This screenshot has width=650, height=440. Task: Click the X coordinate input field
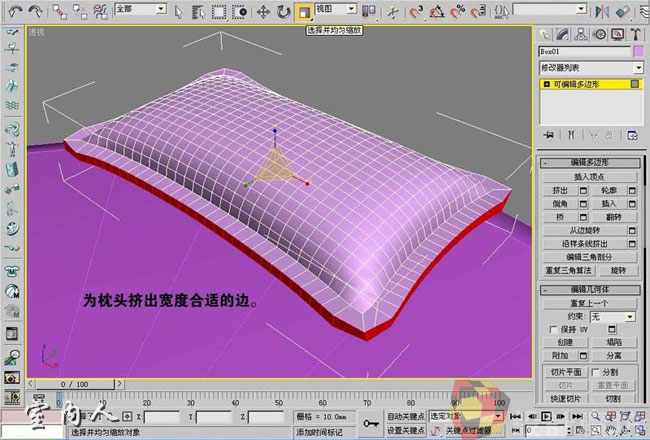click(x=162, y=417)
